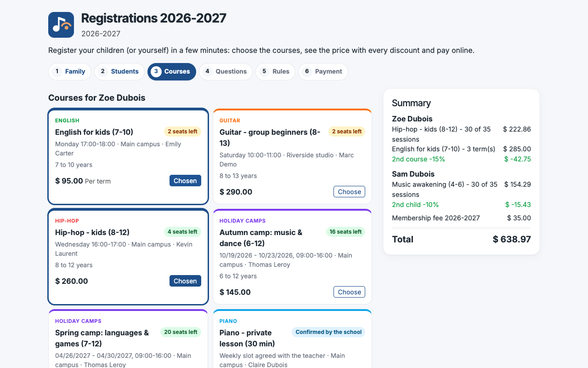This screenshot has height=368, width=588.
Task: Click the Guitar - group beginners card title
Action: point(270,138)
